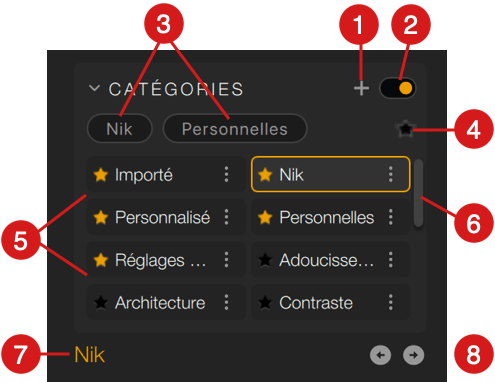Image resolution: width=495 pixels, height=382 pixels.
Task: Select the Personnelles filter pill
Action: pos(235,129)
